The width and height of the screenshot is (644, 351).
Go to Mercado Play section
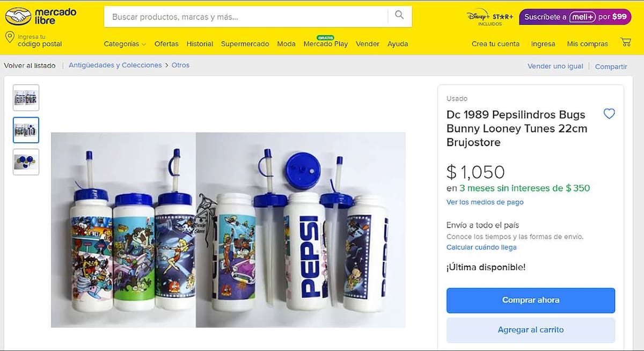325,44
